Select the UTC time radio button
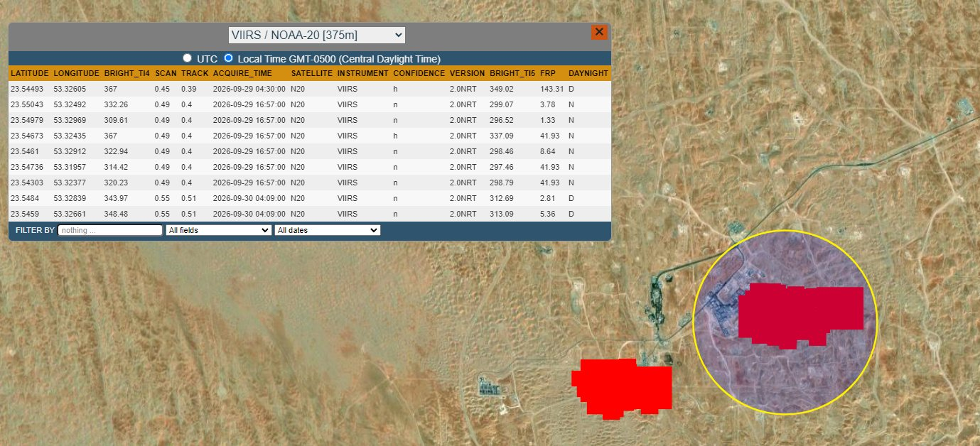Viewport: 980px width, 446px height. click(188, 58)
